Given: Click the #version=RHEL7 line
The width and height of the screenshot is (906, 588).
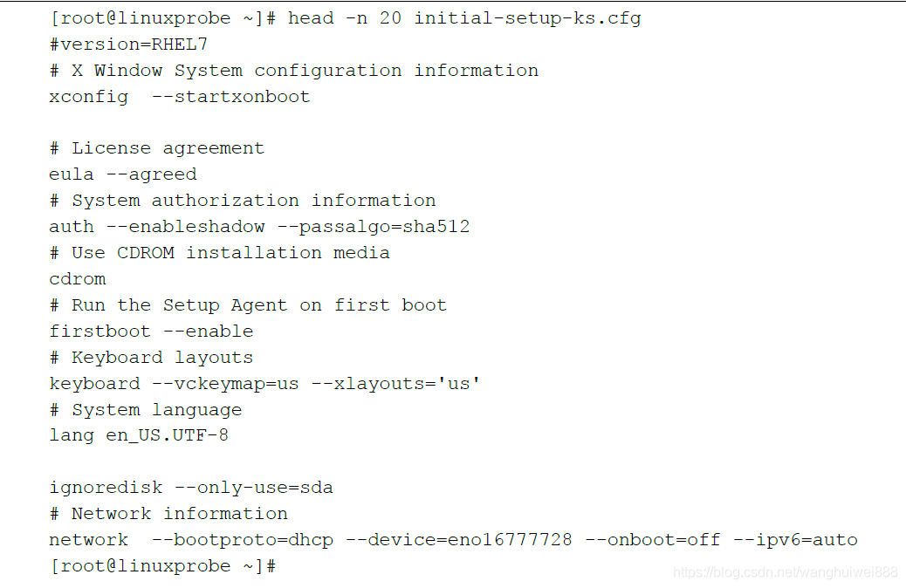Looking at the screenshot, I should 128,44.
